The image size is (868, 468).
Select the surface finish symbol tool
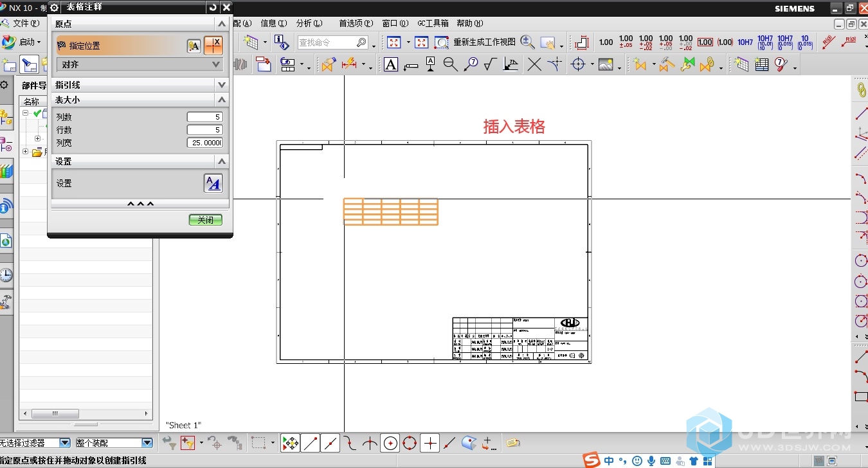pos(491,64)
